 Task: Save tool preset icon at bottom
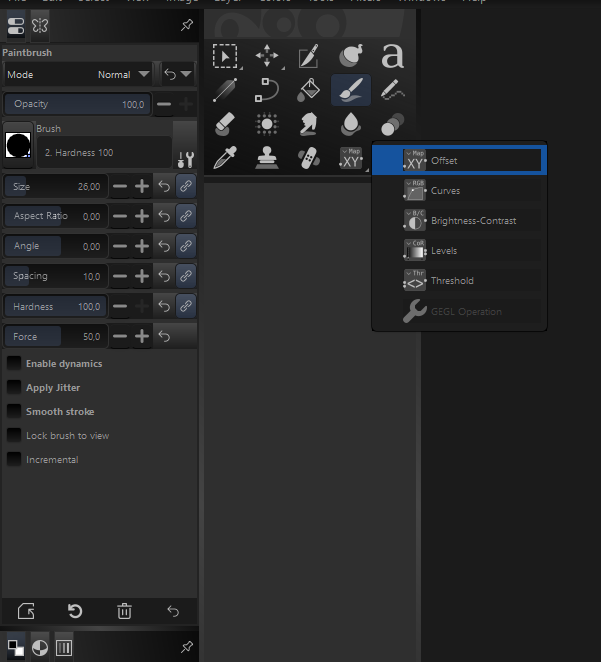[26, 611]
